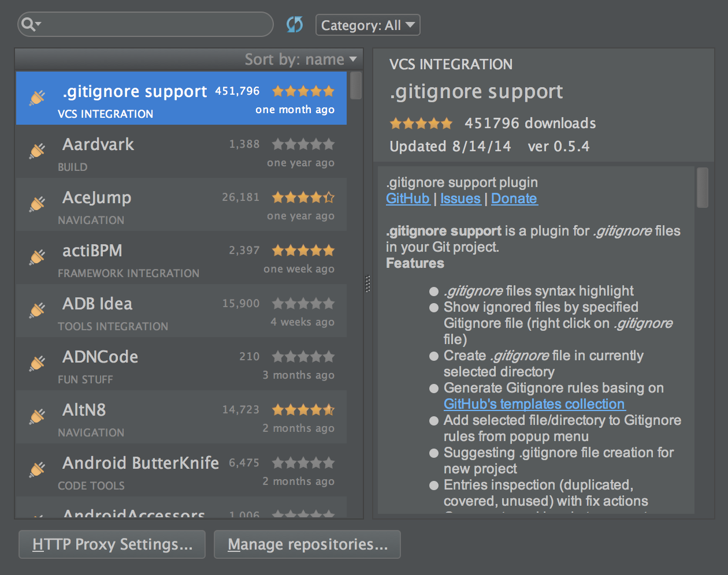728x575 pixels.
Task: Open the Sort by: name dropdown
Action: (x=300, y=59)
